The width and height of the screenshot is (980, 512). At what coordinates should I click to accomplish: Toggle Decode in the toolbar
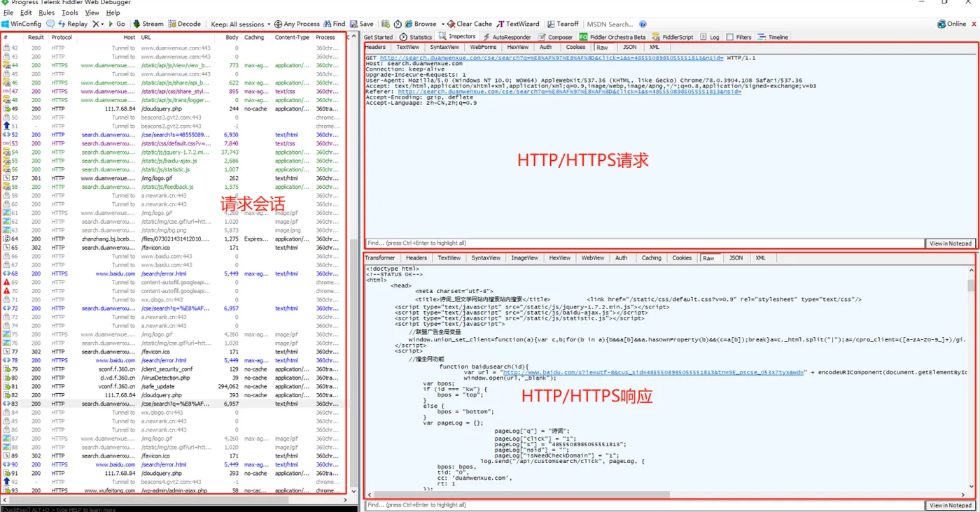(185, 24)
